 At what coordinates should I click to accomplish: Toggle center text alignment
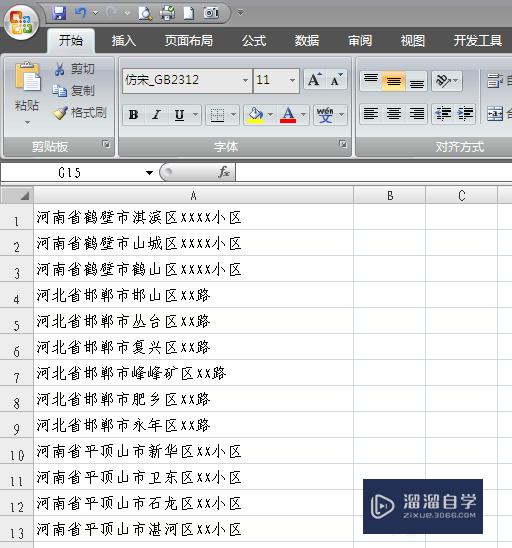(x=394, y=114)
